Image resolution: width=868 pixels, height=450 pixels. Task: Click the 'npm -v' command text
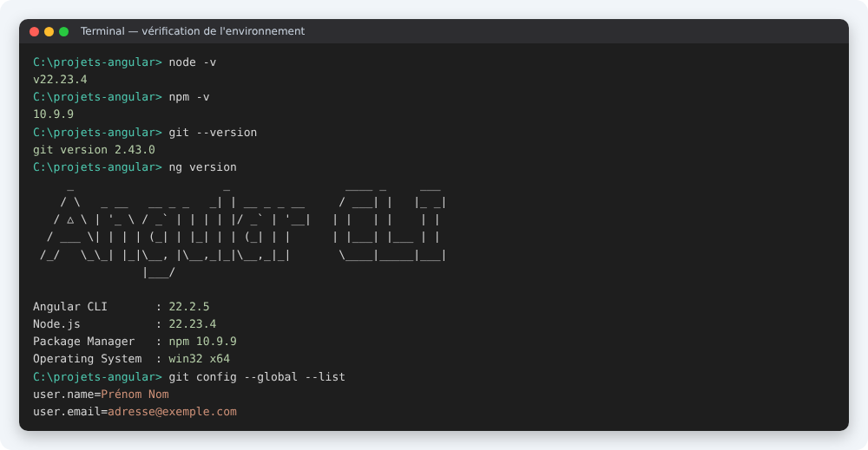pyautogui.click(x=189, y=97)
